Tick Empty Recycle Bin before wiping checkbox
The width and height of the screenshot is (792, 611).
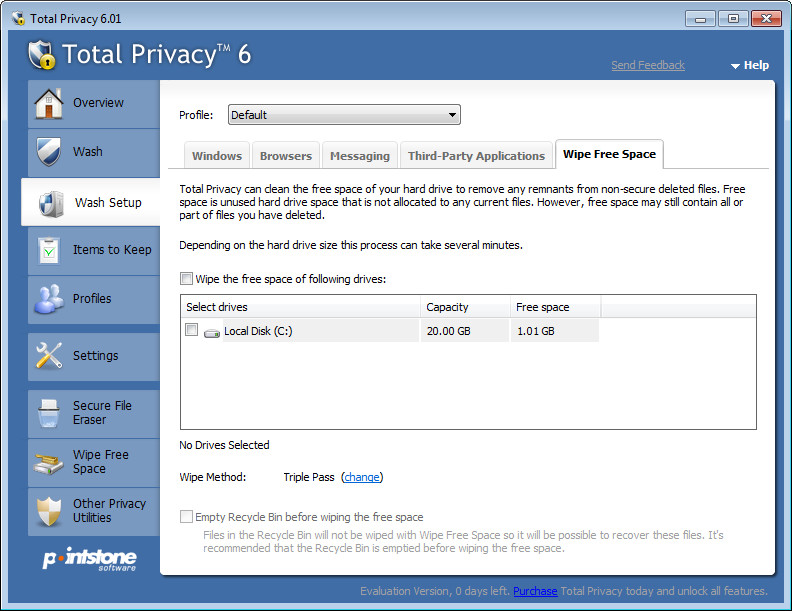coord(186,517)
